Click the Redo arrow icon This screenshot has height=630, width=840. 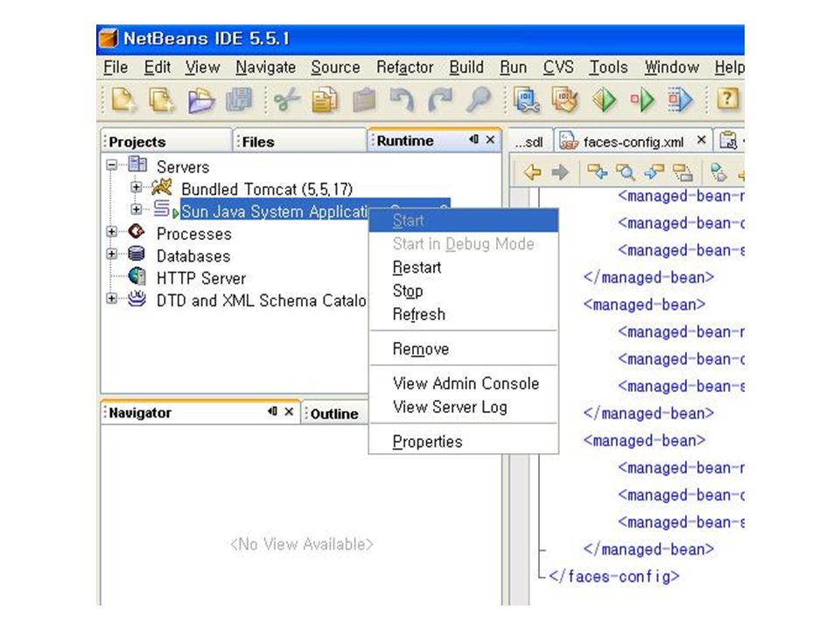(440, 100)
